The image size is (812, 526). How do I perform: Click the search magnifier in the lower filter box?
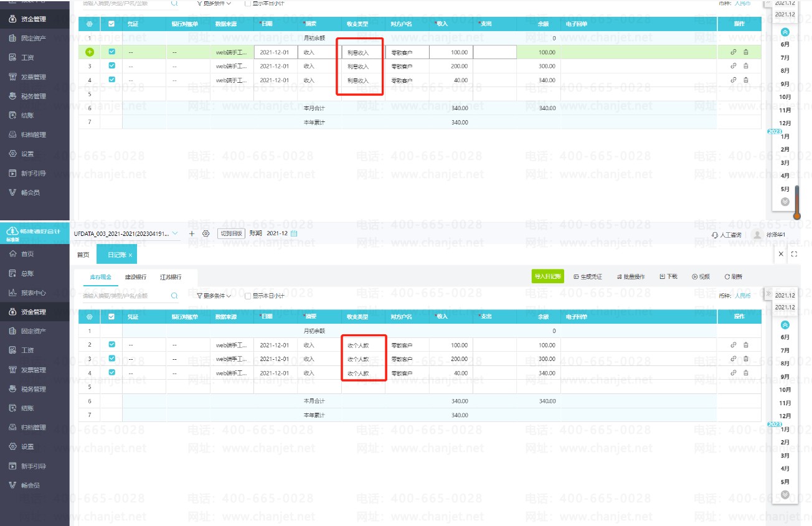click(x=174, y=296)
